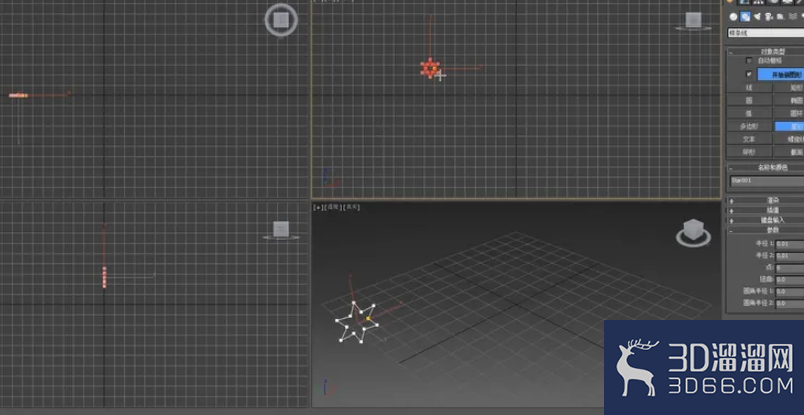Click the 多边形 (NGon) shape button
This screenshot has height=415, width=804.
pyautogui.click(x=749, y=126)
